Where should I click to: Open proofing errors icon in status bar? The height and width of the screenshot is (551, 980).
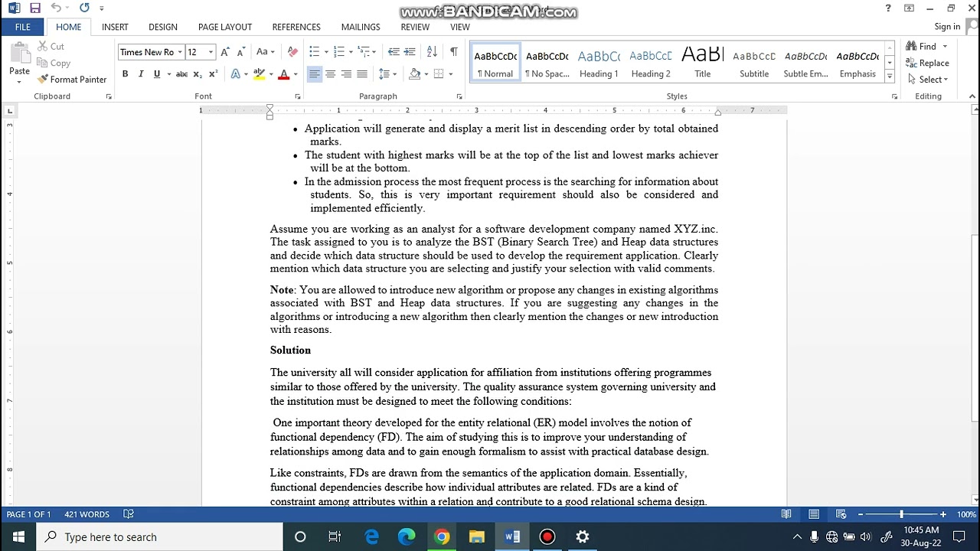(x=129, y=514)
